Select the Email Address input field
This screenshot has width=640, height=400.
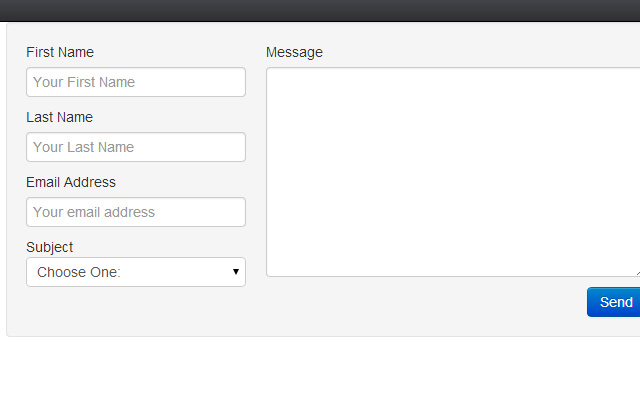[136, 212]
